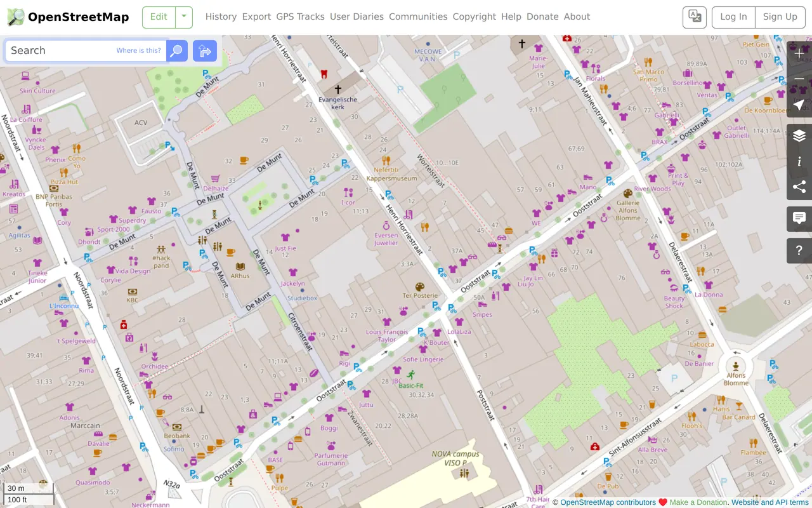
Task: Click the Edit button
Action: click(159, 17)
